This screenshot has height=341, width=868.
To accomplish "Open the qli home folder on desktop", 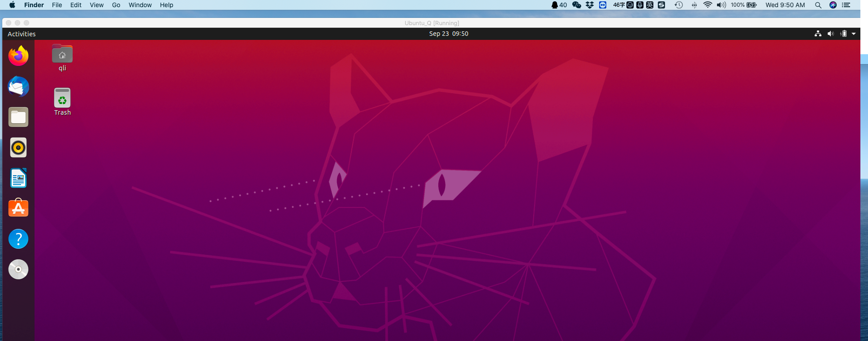I will pyautogui.click(x=62, y=55).
